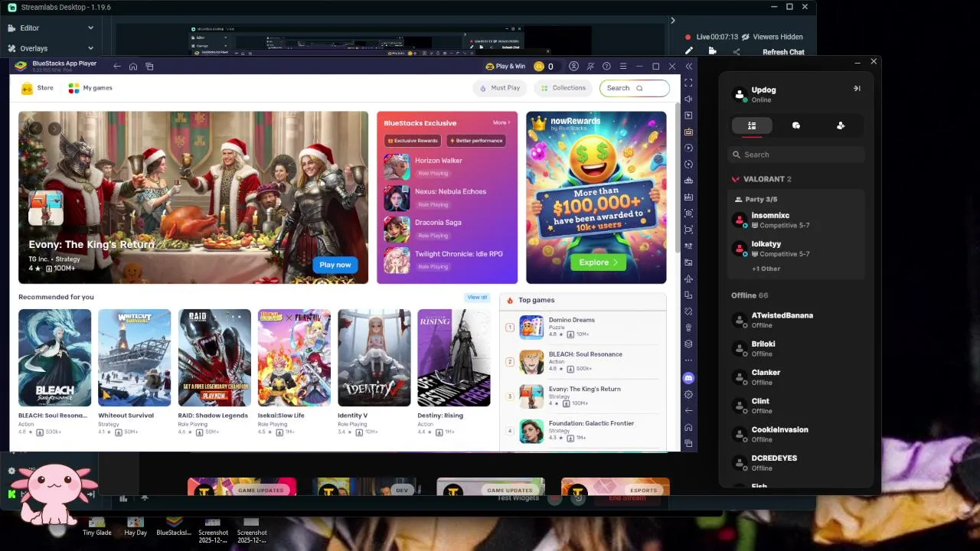Open the Must Play filter
The height and width of the screenshot is (551, 980).
pos(499,88)
